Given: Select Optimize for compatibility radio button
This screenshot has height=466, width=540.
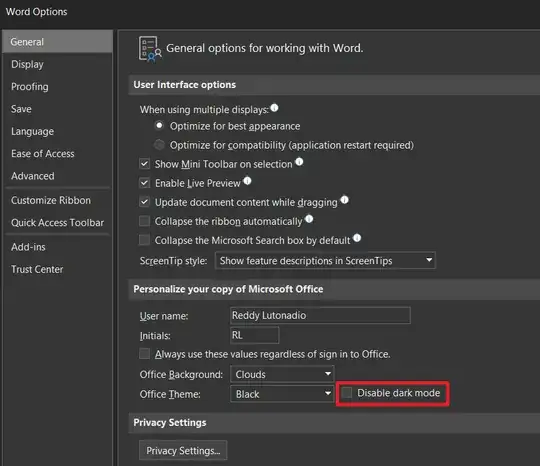Looking at the screenshot, I should (159, 145).
